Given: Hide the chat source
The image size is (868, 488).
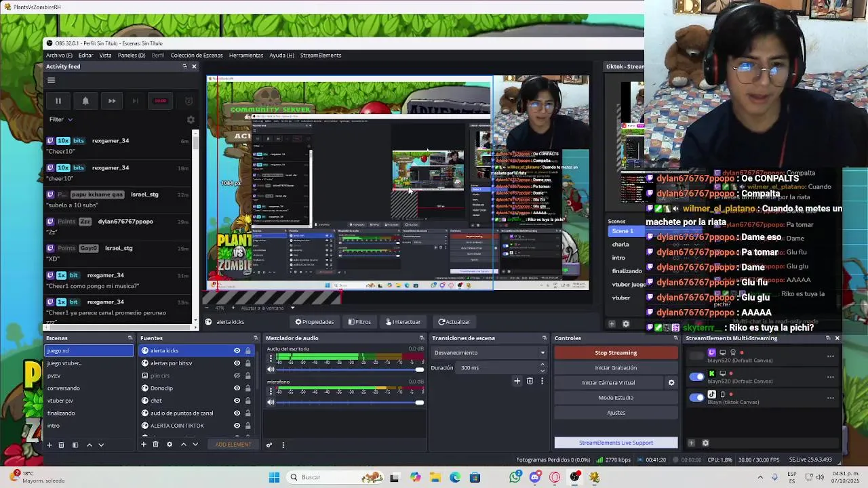Looking at the screenshot, I should pos(237,401).
